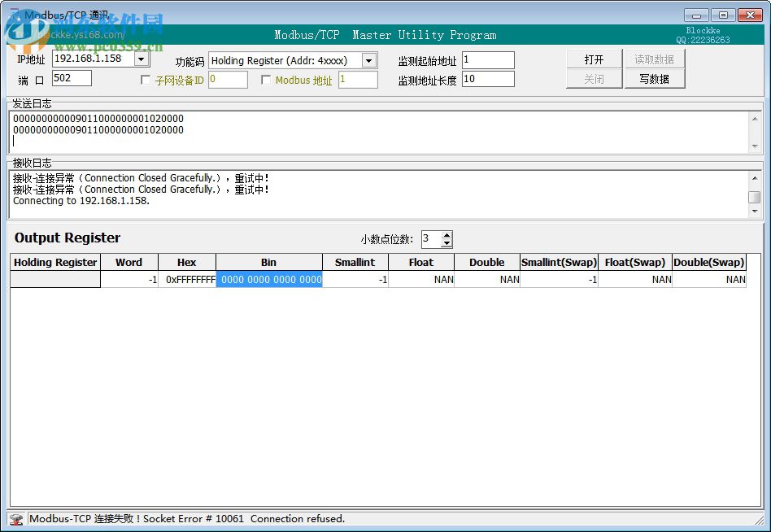Click the 打开 open connection button
Viewport: 771px width, 532px height.
pyautogui.click(x=594, y=59)
